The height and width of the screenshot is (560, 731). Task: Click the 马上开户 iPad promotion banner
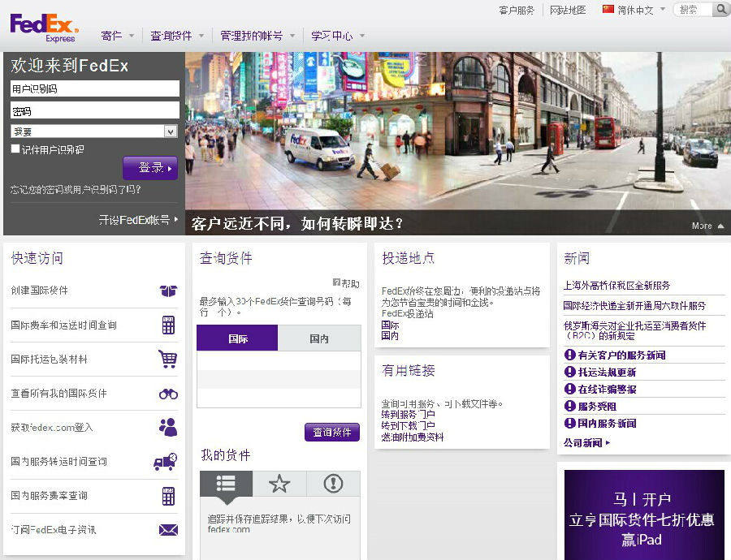coord(644,515)
